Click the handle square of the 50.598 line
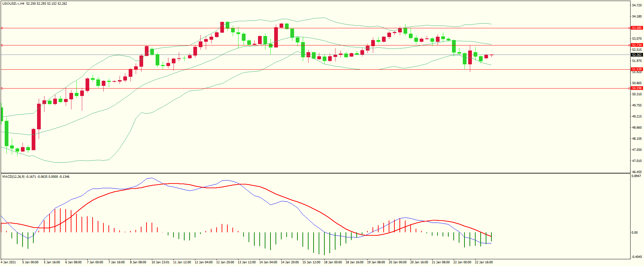This screenshot has width=644, height=266. (2, 88)
